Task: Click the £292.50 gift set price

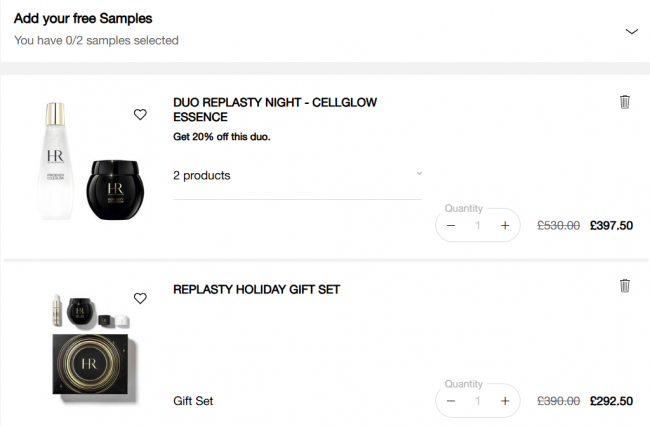Action: point(612,401)
